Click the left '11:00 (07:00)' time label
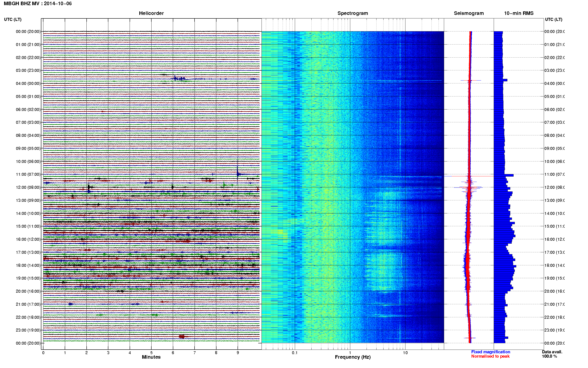Image resolution: width=588 pixels, height=368 pixels. click(28, 174)
